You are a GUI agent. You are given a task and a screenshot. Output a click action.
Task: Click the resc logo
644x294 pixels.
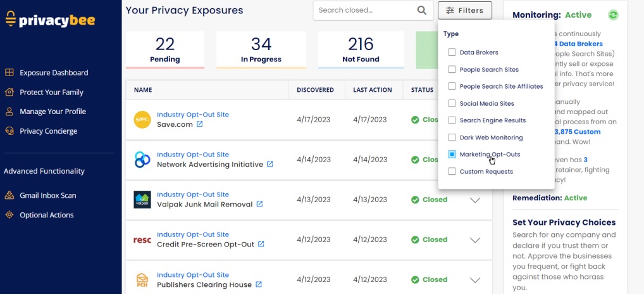click(142, 240)
